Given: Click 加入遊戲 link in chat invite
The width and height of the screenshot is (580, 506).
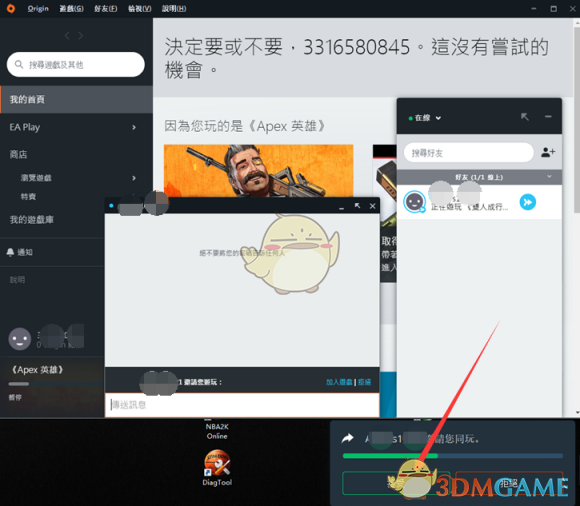Looking at the screenshot, I should (339, 382).
